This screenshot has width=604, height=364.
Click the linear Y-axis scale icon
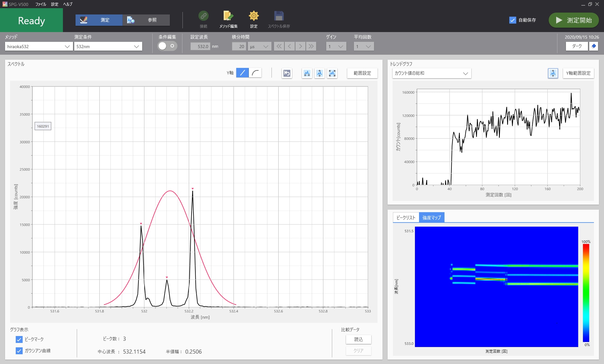point(243,73)
